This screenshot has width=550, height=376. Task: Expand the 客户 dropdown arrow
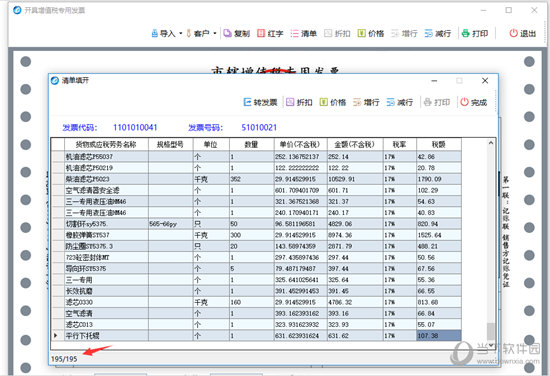click(215, 33)
